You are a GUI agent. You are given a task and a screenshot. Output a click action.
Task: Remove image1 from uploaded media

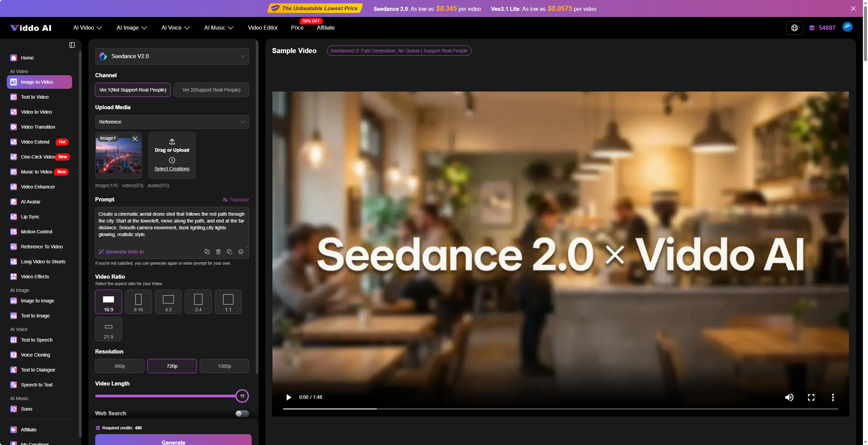click(135, 139)
